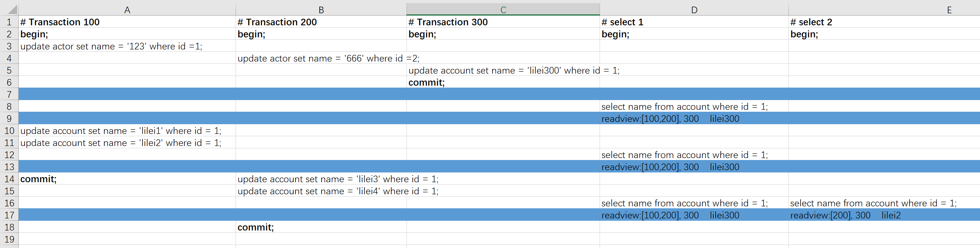Image resolution: width=980 pixels, height=248 pixels.
Task: Click readview:[200], 300 lilei2 cell
Action: click(884, 215)
